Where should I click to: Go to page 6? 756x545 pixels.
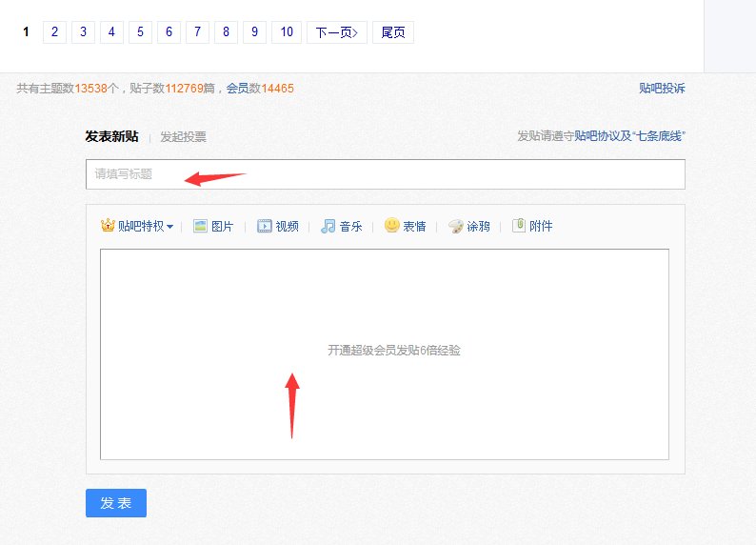click(169, 32)
